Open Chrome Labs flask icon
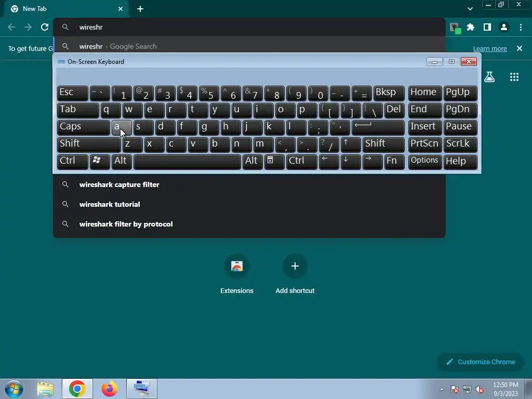The width and height of the screenshot is (532, 399). (x=489, y=77)
